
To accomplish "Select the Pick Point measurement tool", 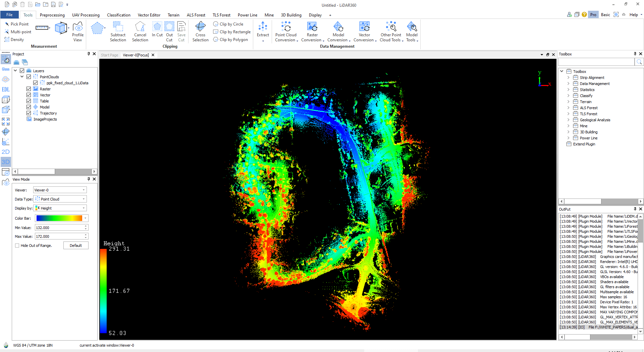I will click(17, 24).
